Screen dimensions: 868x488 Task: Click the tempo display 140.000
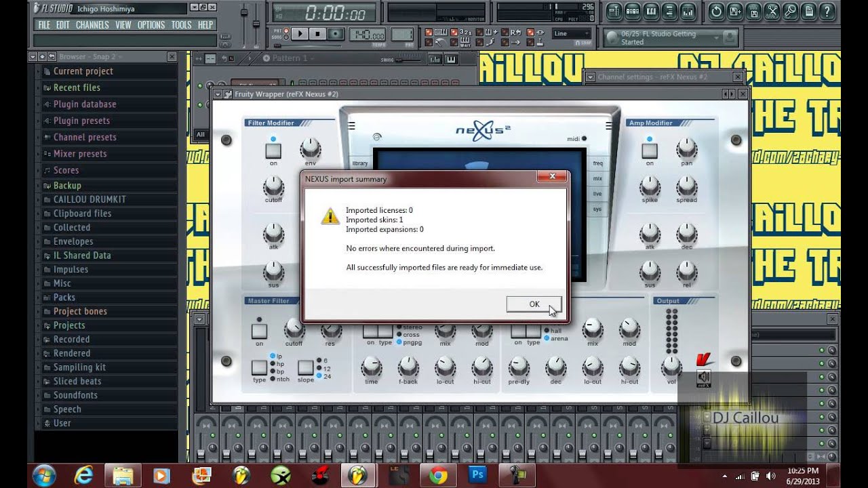pyautogui.click(x=368, y=34)
